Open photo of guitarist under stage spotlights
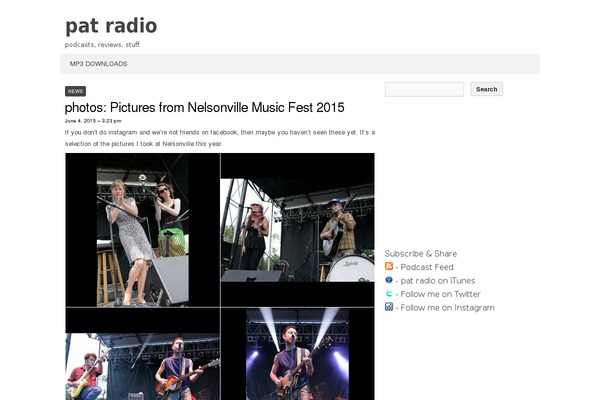The width and height of the screenshot is (600, 400). pyautogui.click(x=298, y=354)
